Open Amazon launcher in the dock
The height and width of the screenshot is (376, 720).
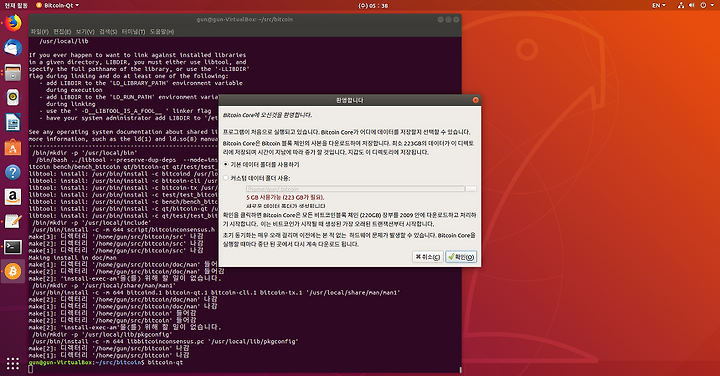pos(13,197)
